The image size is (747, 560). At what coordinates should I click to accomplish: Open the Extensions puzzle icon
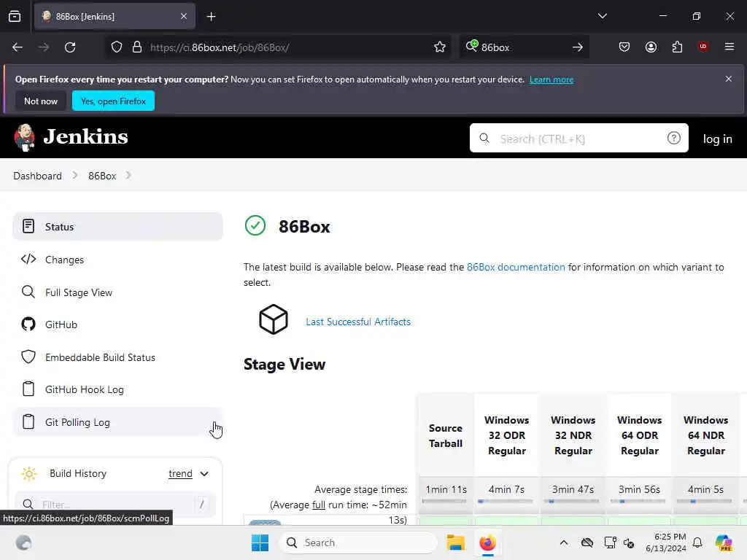pyautogui.click(x=677, y=47)
